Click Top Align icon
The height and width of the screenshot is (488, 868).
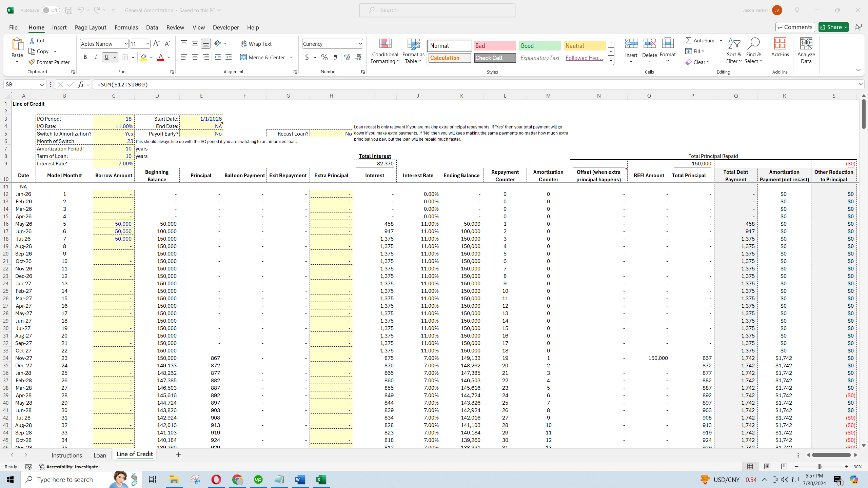[x=184, y=43]
